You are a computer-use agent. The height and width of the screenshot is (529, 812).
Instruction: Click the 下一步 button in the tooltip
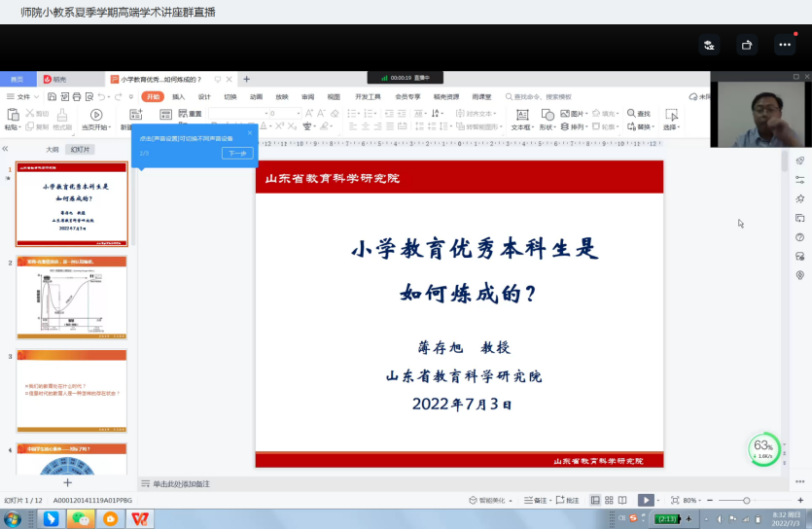(236, 153)
